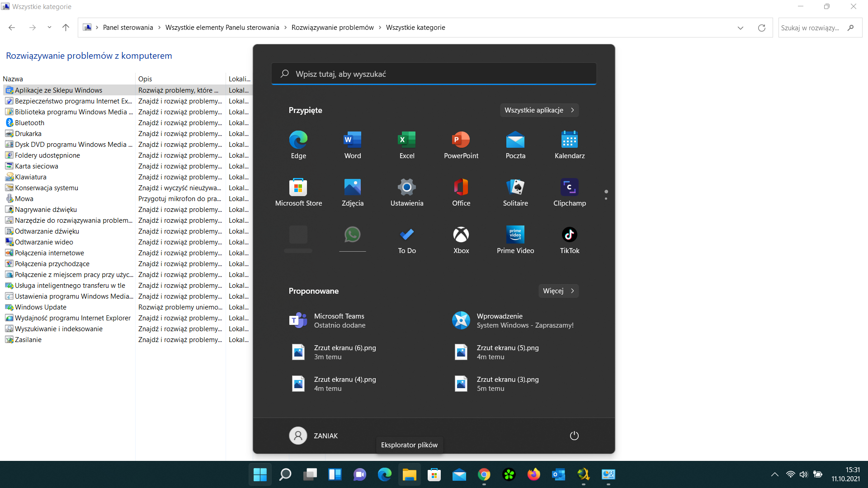Open the Widgets panel from the taskbar

335,474
